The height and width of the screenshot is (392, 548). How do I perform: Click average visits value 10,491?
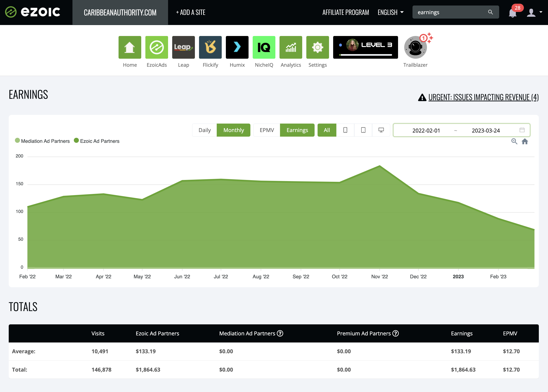tap(100, 351)
